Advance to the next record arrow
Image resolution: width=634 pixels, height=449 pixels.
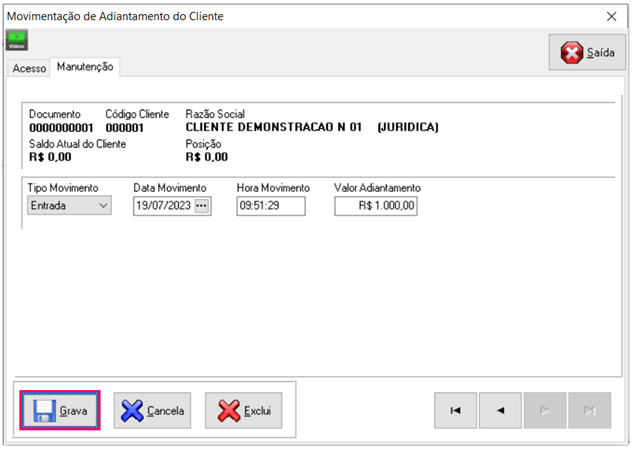coord(545,410)
